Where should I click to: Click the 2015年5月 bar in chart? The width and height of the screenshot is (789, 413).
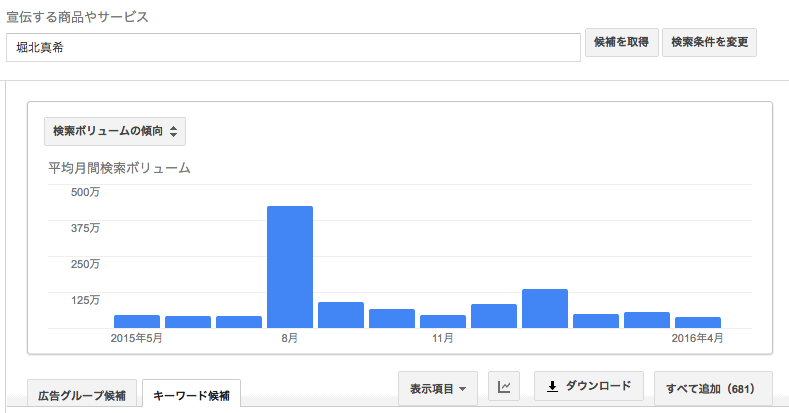137,321
